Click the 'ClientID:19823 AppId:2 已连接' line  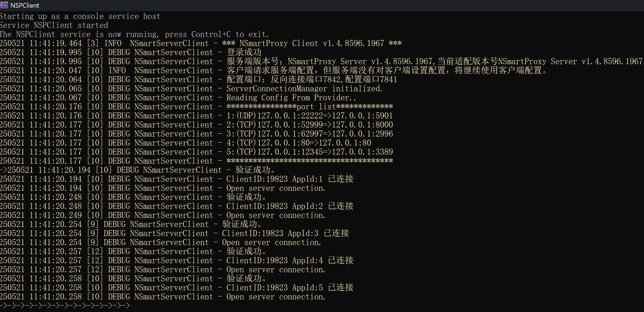coord(177,206)
